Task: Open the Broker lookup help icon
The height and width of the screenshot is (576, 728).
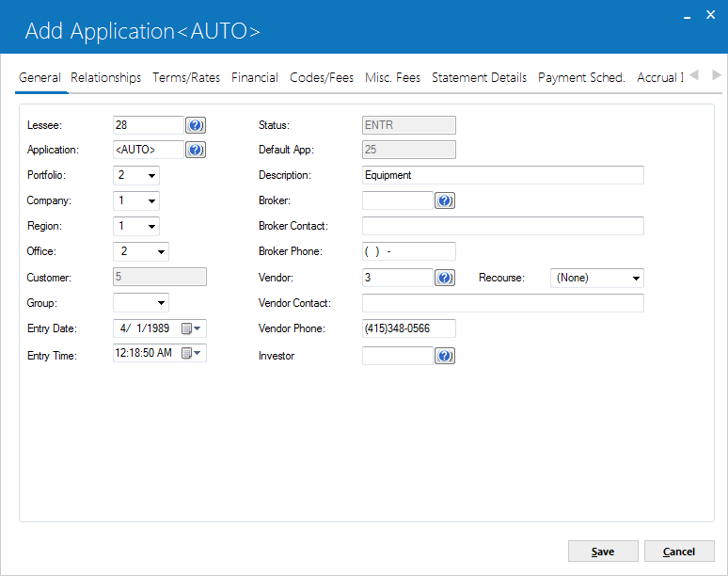Action: pos(445,200)
